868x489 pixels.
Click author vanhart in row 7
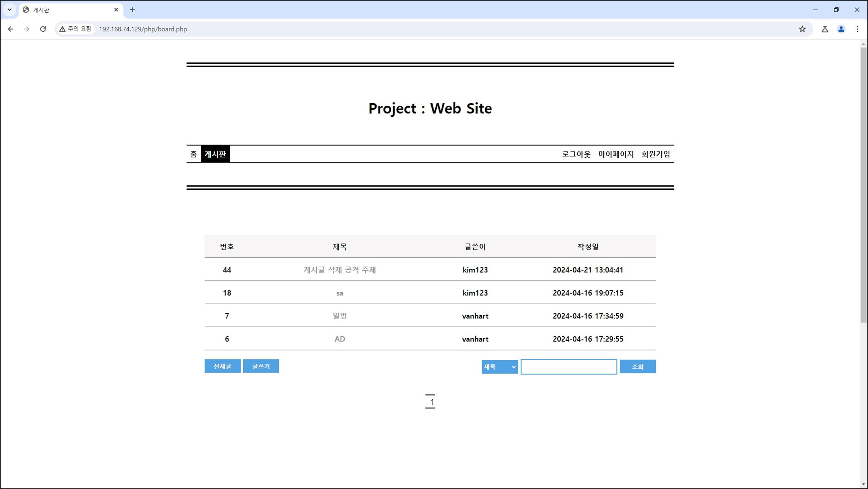(x=475, y=316)
